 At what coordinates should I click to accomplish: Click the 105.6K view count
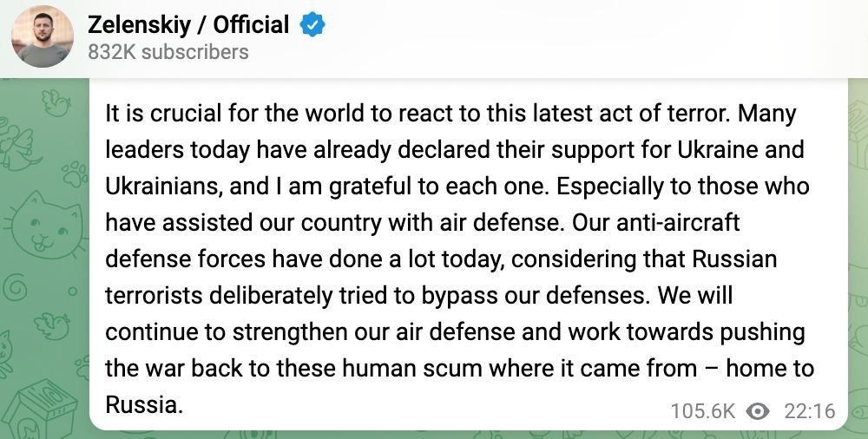[703, 411]
